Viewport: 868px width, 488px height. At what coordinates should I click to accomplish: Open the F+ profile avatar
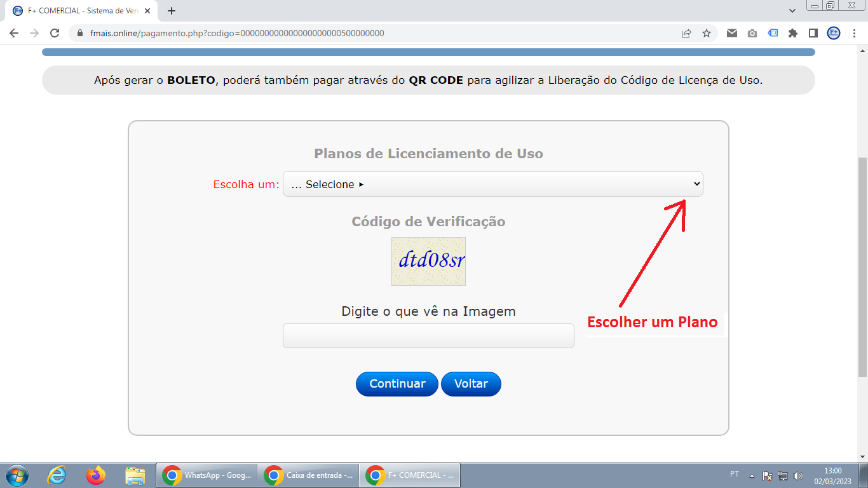coord(834,33)
